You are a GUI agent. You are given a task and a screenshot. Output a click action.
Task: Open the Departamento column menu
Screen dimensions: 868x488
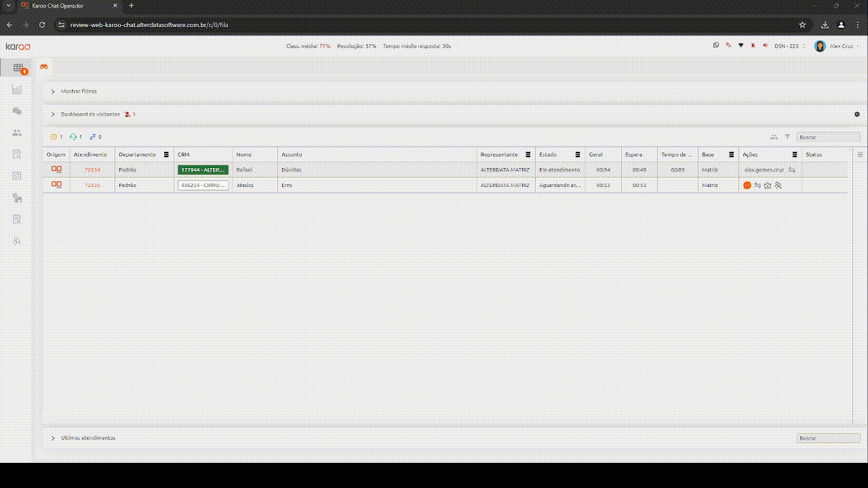(x=166, y=155)
